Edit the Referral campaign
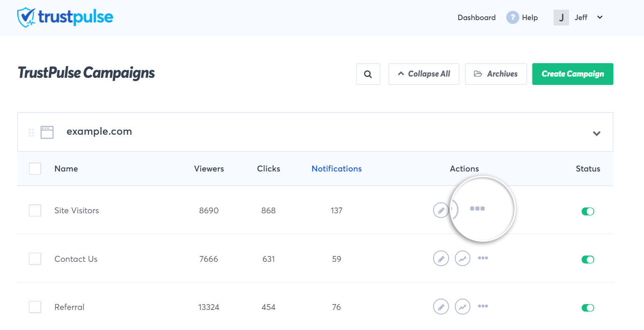The width and height of the screenshot is (644, 330). [441, 307]
